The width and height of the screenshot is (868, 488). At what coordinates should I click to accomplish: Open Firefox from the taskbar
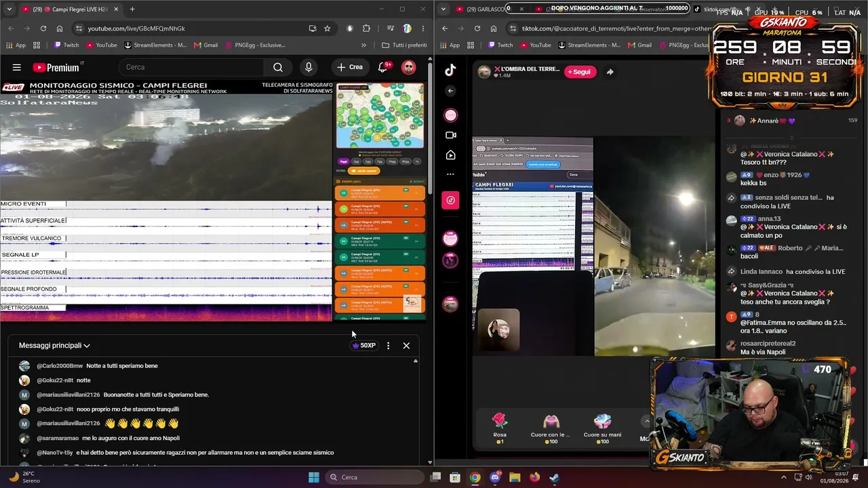tap(534, 477)
